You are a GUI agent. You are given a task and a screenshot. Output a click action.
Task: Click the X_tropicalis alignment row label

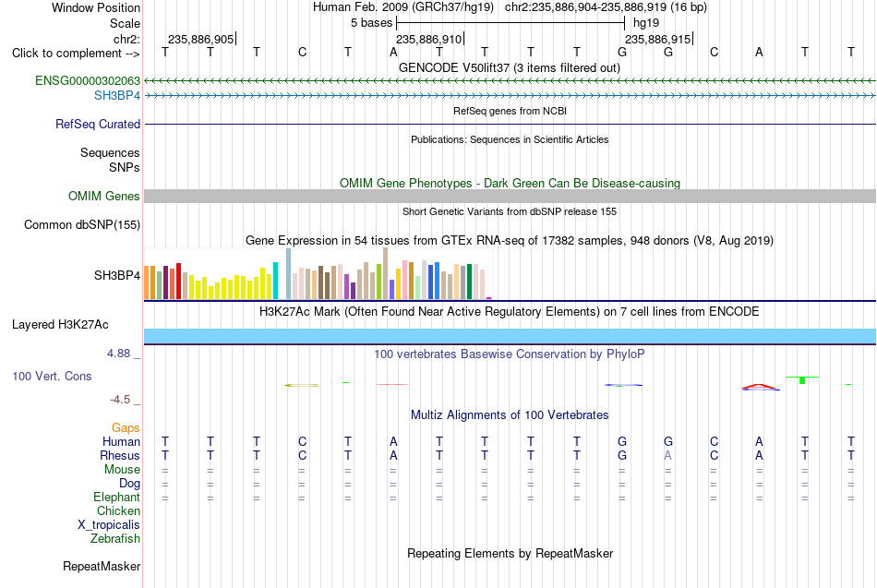[x=109, y=525]
